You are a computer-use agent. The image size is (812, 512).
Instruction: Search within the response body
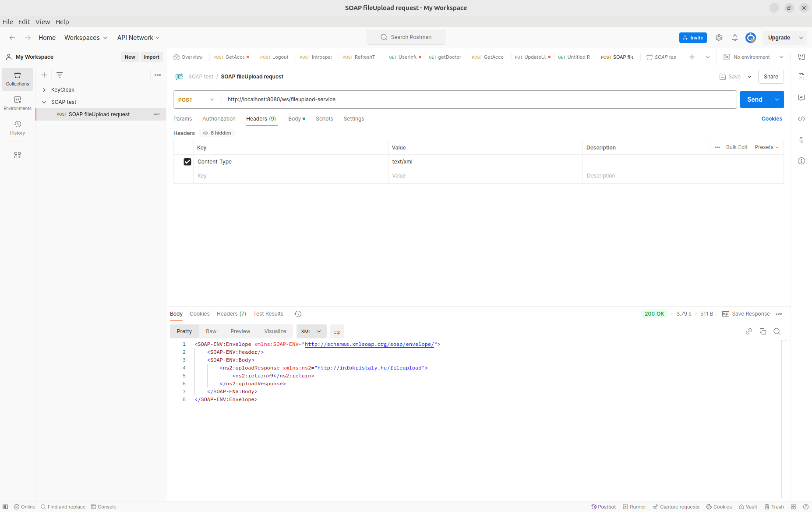(777, 331)
